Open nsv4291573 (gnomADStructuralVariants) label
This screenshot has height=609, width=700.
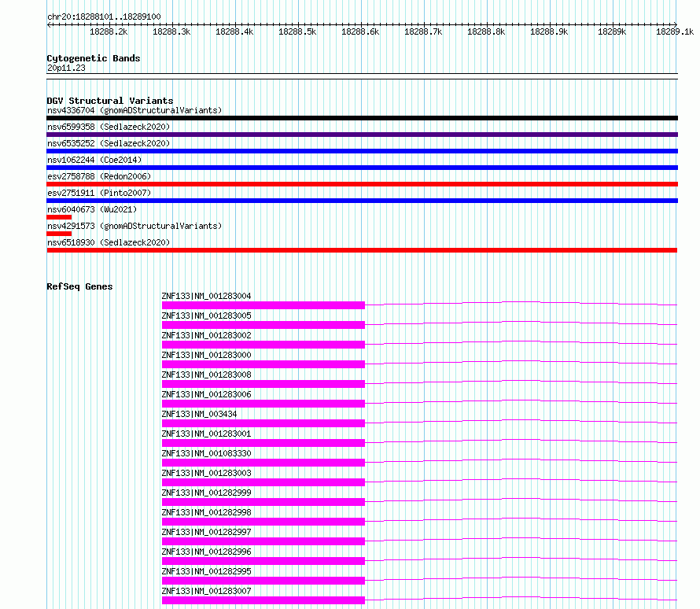click(x=134, y=226)
